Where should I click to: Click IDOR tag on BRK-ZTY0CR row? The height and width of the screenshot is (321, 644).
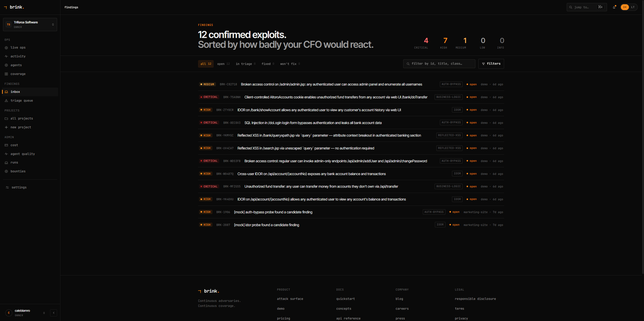coord(457,110)
